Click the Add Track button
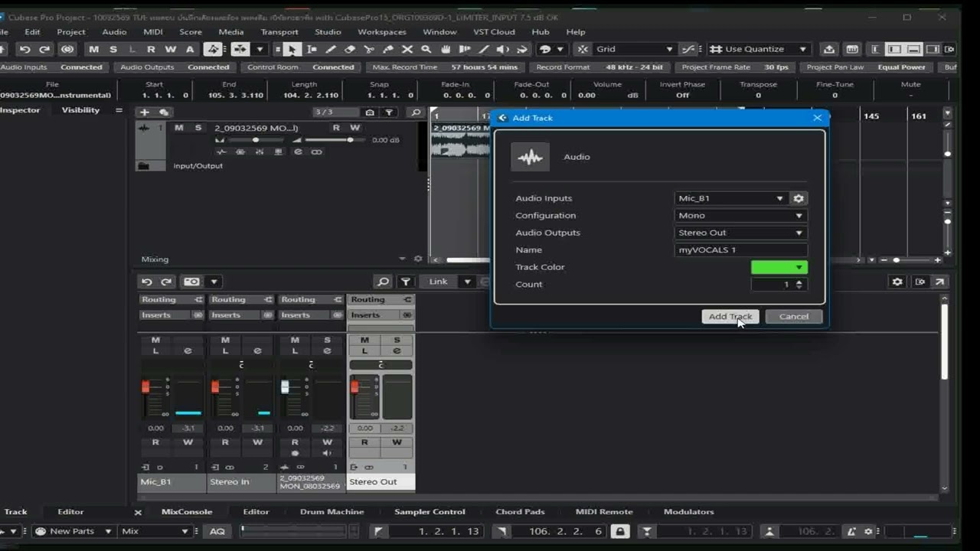This screenshot has height=551, width=980. pos(730,316)
